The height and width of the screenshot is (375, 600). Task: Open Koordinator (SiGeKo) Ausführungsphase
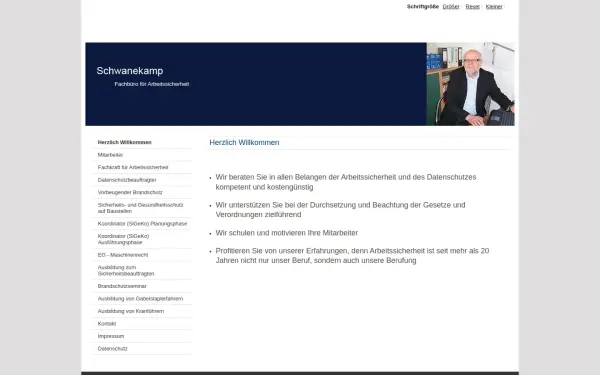(123, 239)
